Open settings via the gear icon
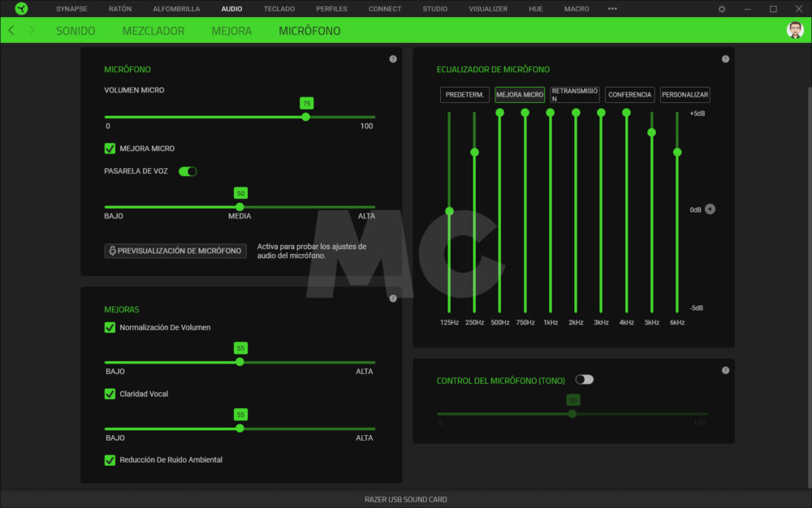The height and width of the screenshot is (508, 812). (x=722, y=9)
